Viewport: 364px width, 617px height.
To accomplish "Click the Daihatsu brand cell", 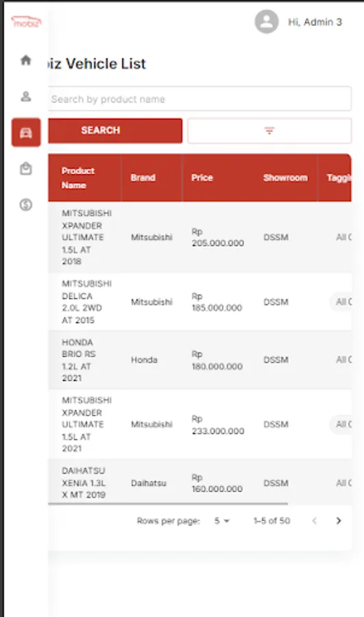I will 148,483.
